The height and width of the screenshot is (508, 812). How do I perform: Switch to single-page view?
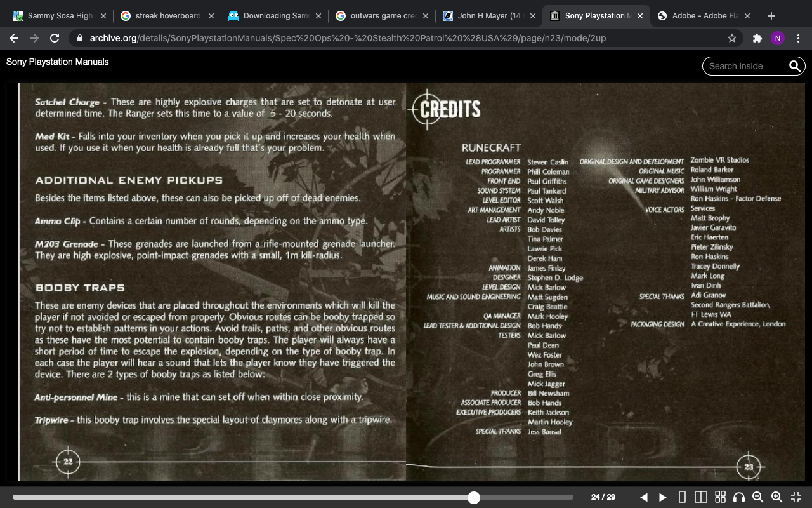point(683,497)
